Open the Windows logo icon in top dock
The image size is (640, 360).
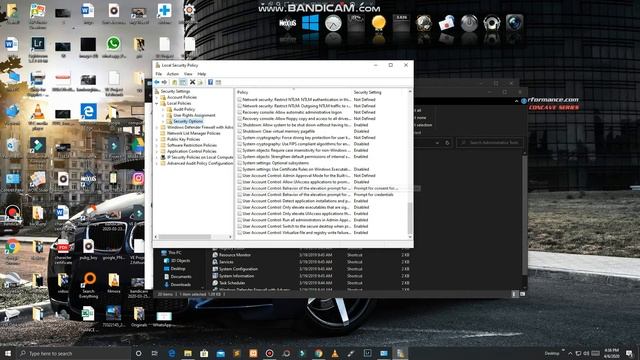point(310,23)
